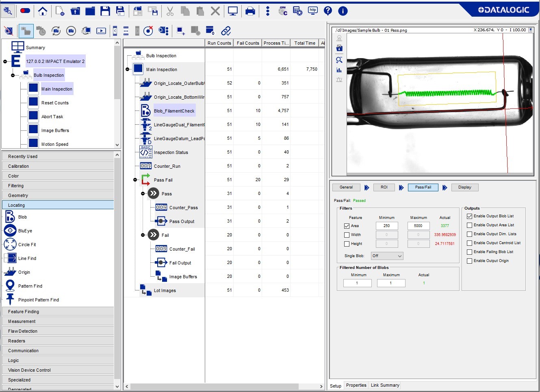Collapse the Pass Fail tree node
The image size is (540, 392).
[x=134, y=180]
